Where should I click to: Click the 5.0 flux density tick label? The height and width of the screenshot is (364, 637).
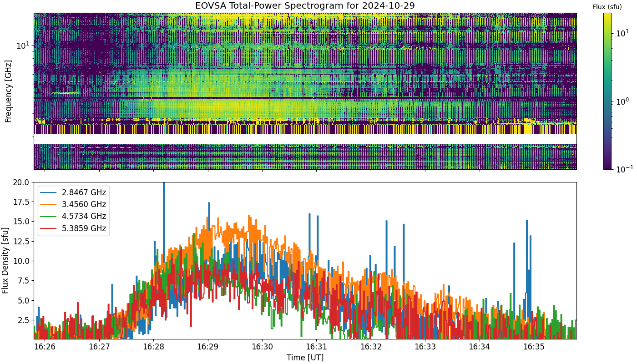(x=25, y=301)
